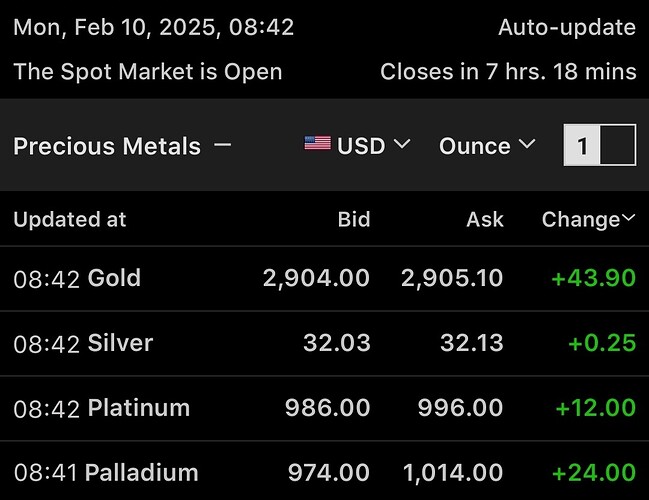Viewport: 649px width, 500px height.
Task: Open the Silver row
Action: [x=324, y=343]
